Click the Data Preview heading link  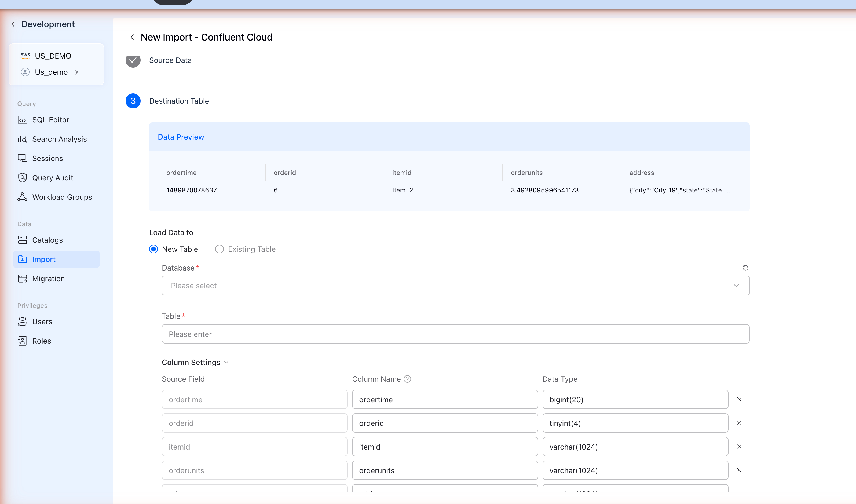181,137
